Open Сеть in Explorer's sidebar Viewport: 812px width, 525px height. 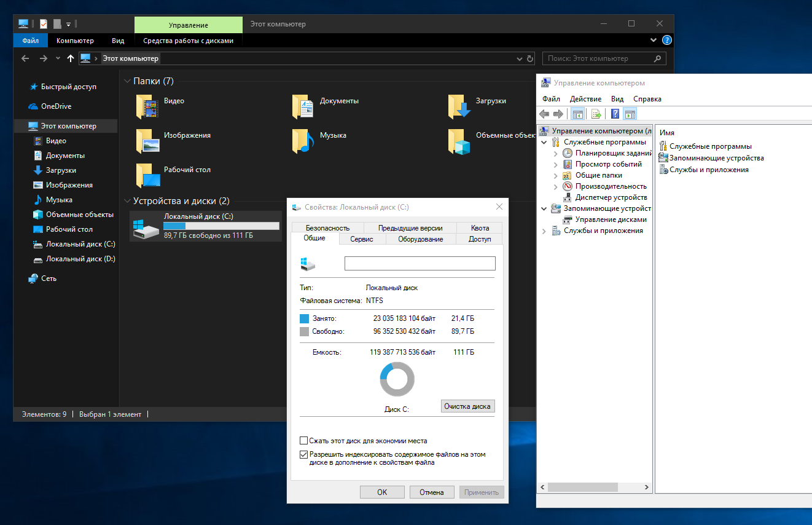pyautogui.click(x=49, y=278)
